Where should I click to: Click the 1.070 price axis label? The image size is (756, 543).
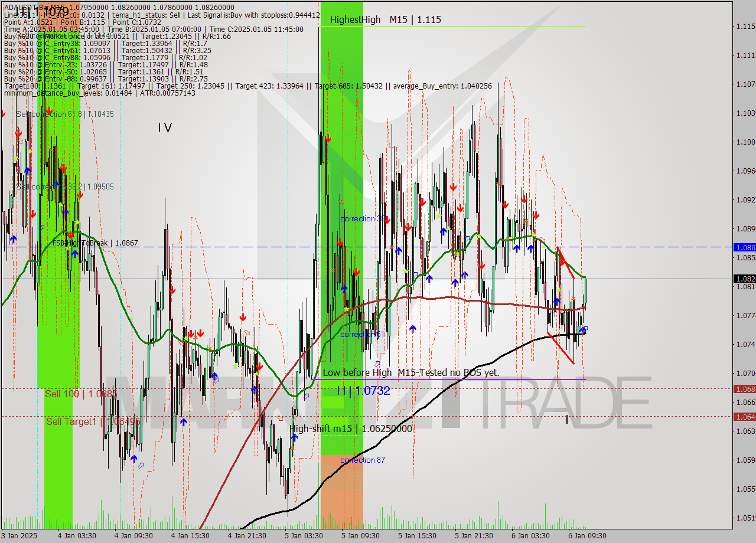point(746,374)
